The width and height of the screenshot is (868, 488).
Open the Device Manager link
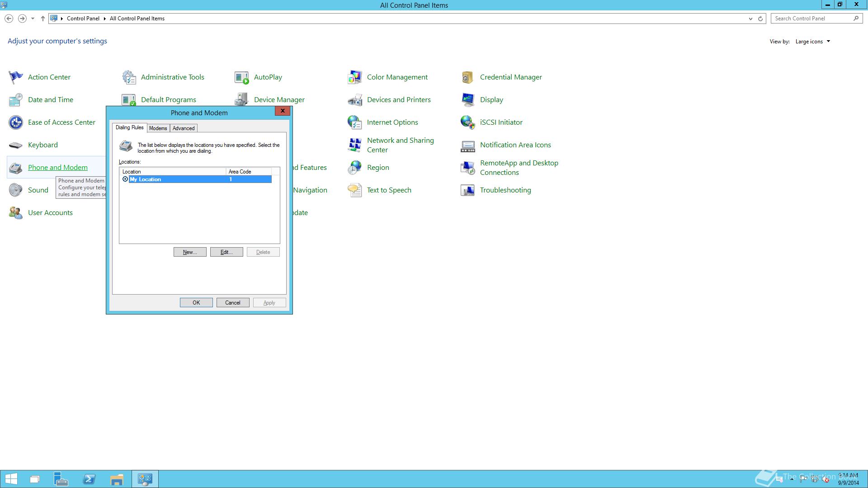tap(279, 100)
